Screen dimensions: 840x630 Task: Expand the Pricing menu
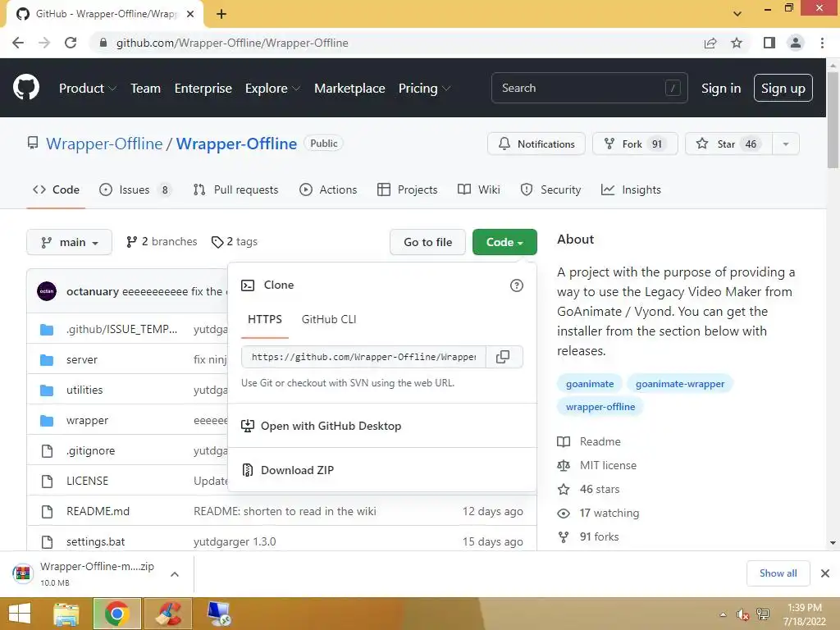(424, 89)
